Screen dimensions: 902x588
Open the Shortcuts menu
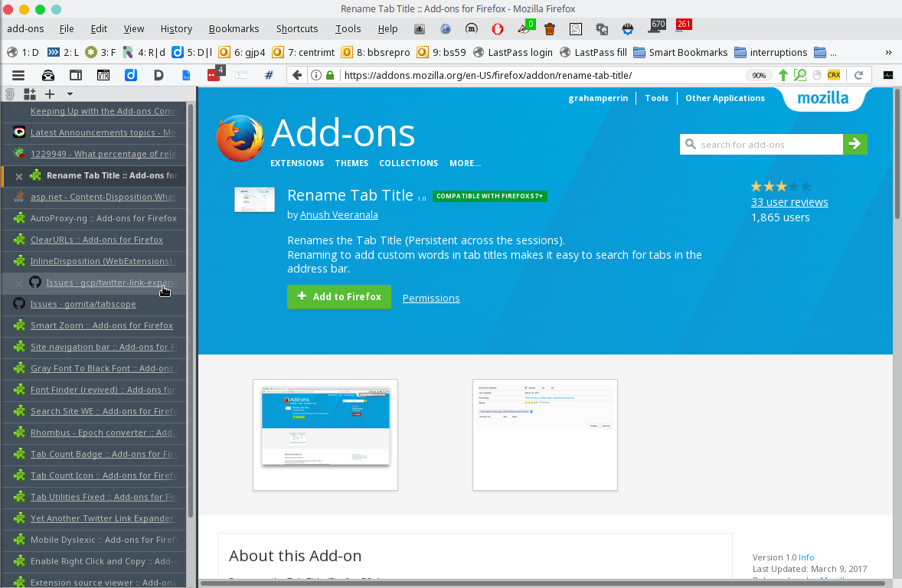pos(297,29)
